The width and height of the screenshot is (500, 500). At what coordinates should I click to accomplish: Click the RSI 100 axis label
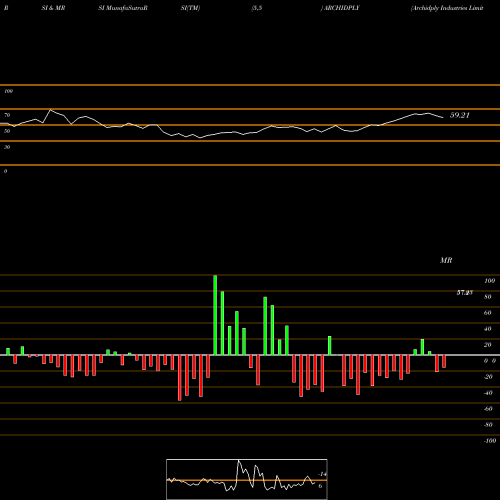click(8, 91)
